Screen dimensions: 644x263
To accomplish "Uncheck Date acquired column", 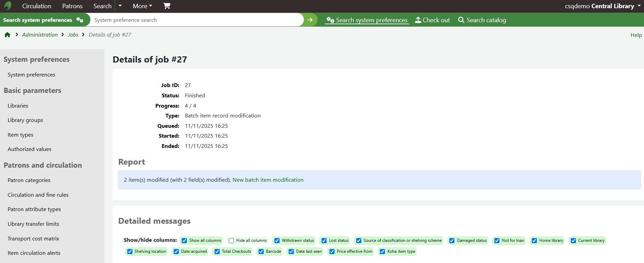I will pyautogui.click(x=176, y=251).
